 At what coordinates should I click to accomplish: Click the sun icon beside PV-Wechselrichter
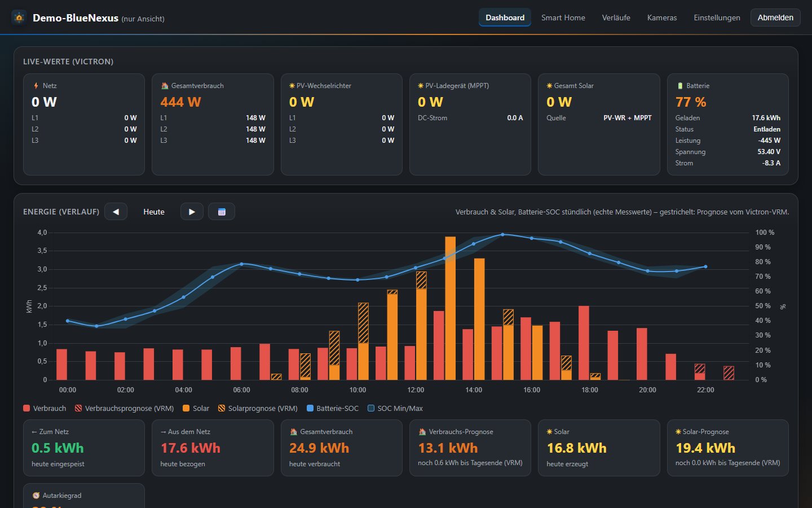pos(292,86)
